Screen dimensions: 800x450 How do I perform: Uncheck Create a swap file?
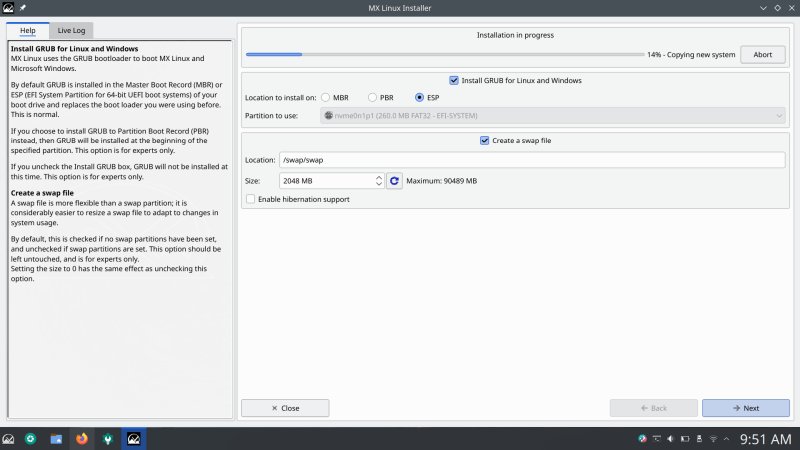(x=484, y=140)
